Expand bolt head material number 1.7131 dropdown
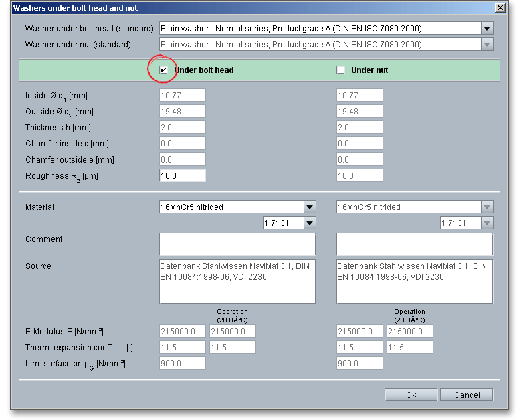Image resolution: width=519 pixels, height=420 pixels. (x=310, y=223)
